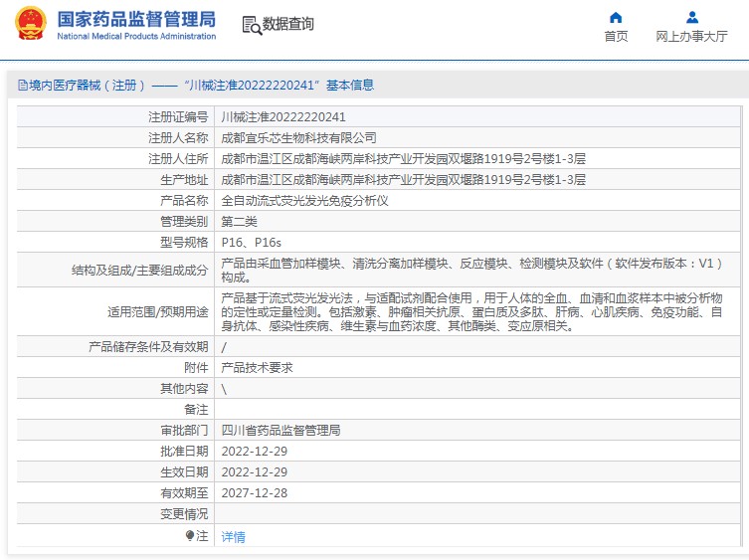Open the 详情 details link
Image resolution: width=749 pixels, height=560 pixels.
point(233,537)
